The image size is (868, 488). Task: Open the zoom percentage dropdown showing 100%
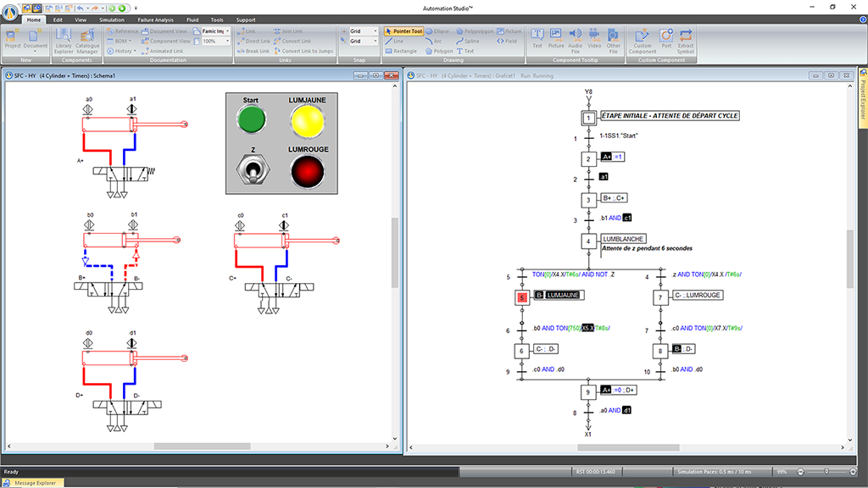coord(227,41)
